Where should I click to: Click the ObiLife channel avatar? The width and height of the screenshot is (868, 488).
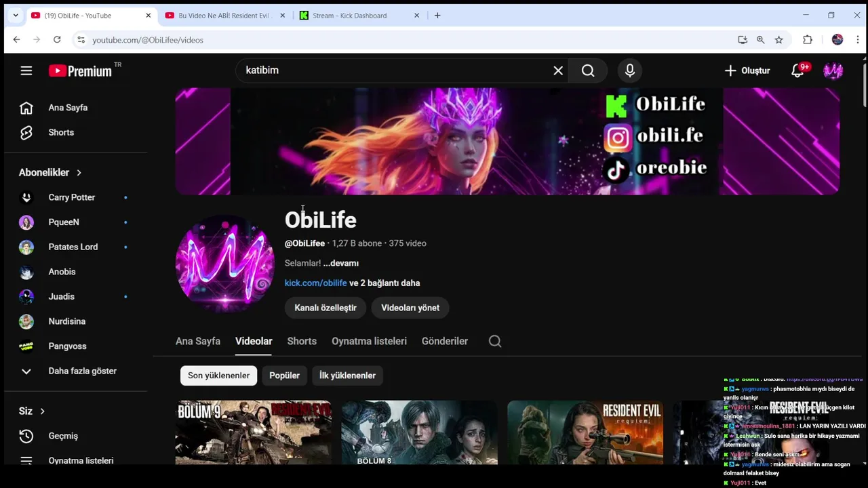224,264
